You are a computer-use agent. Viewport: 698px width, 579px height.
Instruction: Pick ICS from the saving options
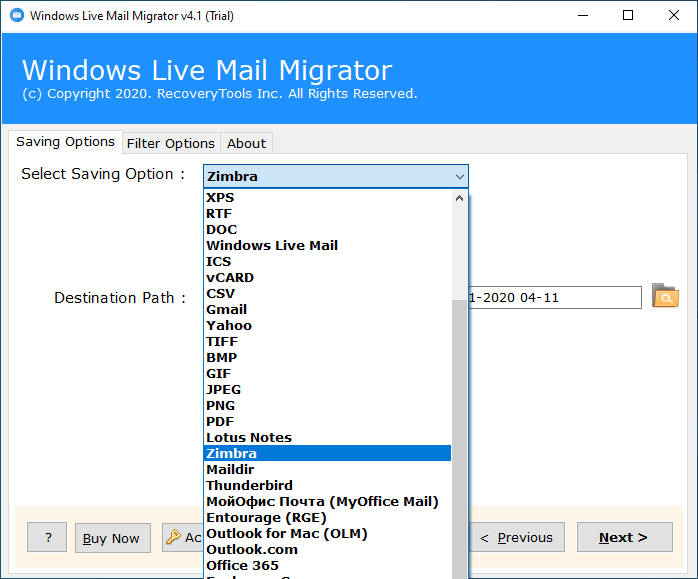(x=327, y=262)
